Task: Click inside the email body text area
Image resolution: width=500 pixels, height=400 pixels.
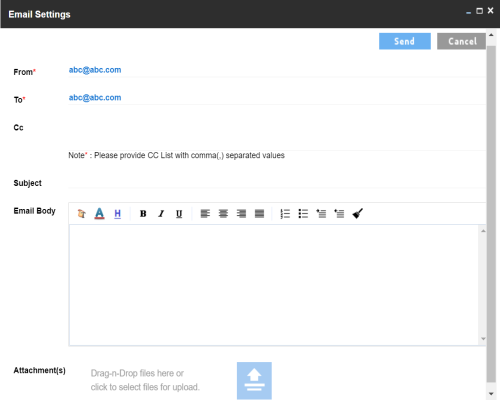Action: [274, 285]
